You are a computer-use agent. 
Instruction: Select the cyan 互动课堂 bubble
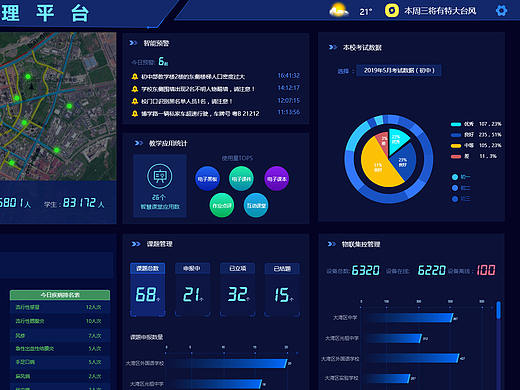[x=256, y=205]
